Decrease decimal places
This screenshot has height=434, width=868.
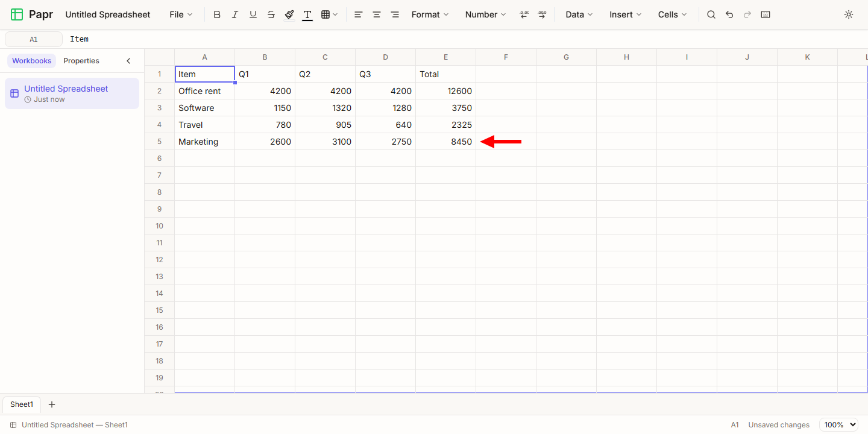(524, 14)
